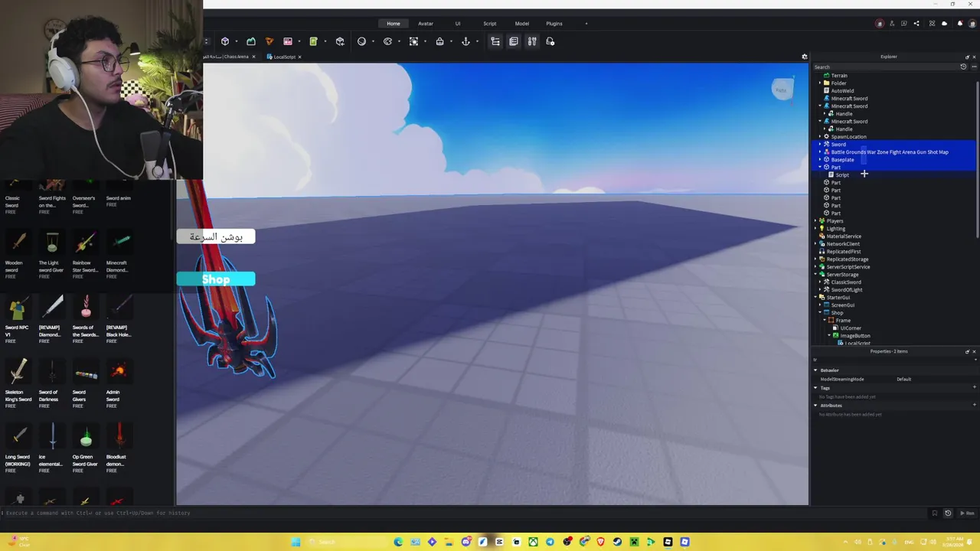
Task: Click the Explorer search field
Action: tap(885, 67)
